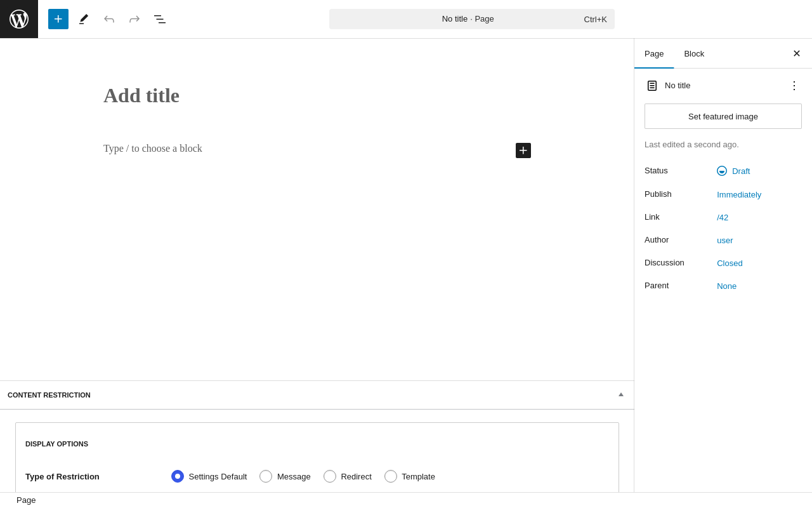Open the page Actions three-dot menu

(794, 86)
